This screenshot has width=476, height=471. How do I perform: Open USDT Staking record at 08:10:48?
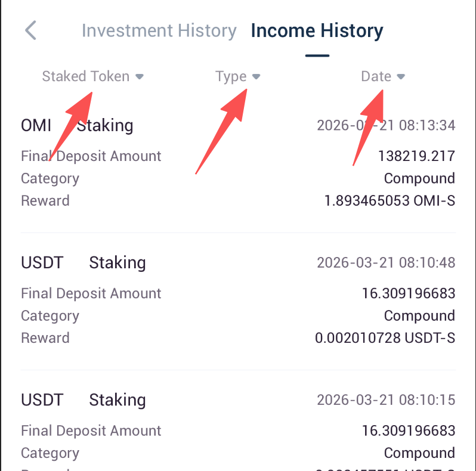[84, 262]
